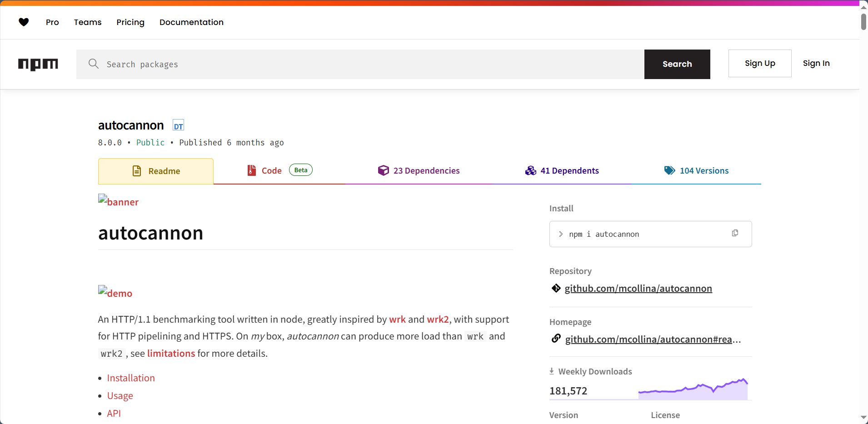This screenshot has width=868, height=424.
Task: Open the Readme tab
Action: pyautogui.click(x=156, y=171)
